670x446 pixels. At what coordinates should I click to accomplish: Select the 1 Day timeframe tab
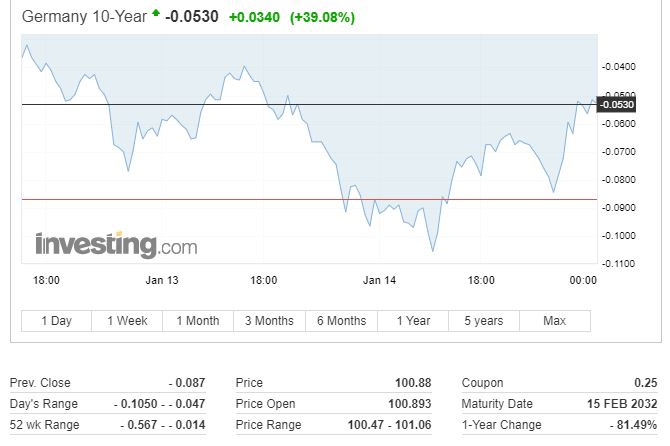(56, 321)
